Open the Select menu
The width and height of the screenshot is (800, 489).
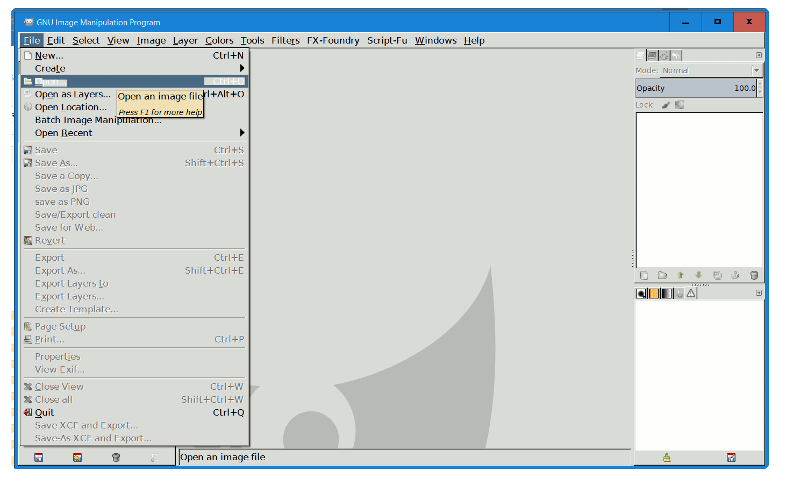coord(86,40)
